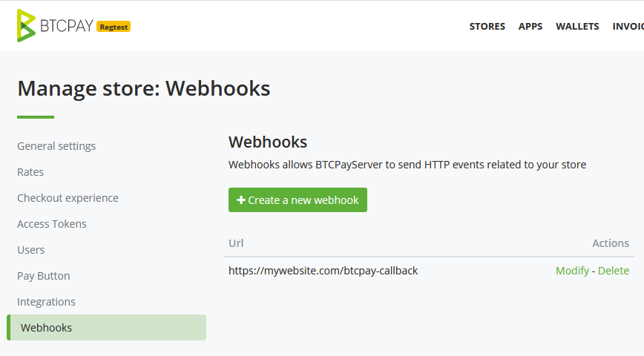Open Wallets from the top navigation

click(x=577, y=26)
